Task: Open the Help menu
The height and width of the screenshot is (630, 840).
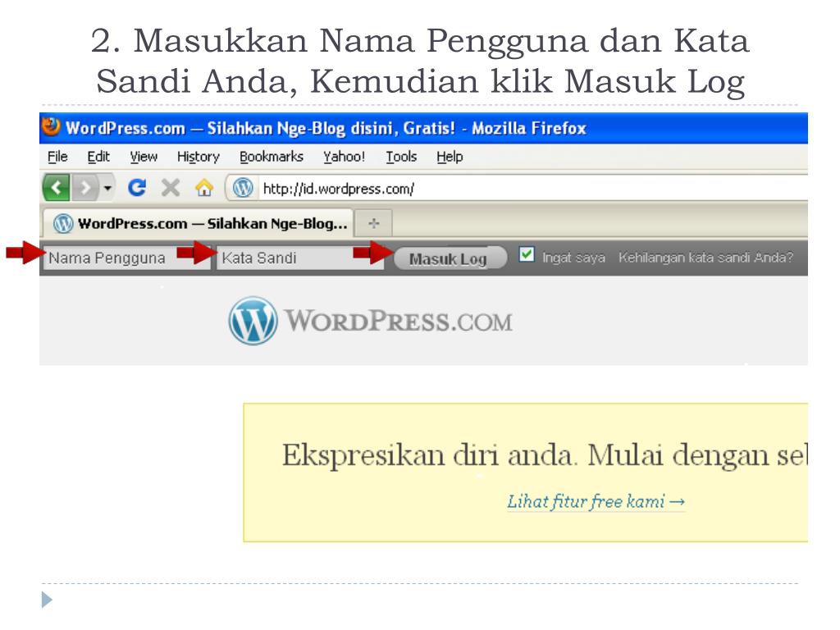Action: click(450, 157)
